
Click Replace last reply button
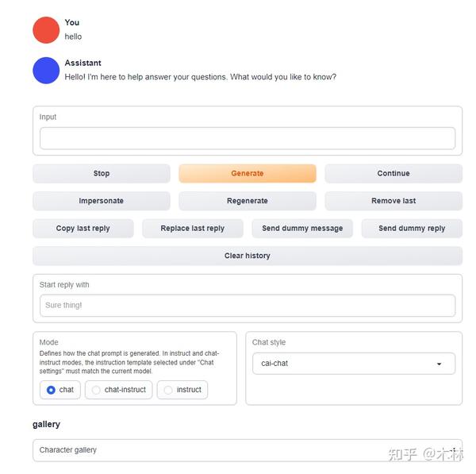click(x=193, y=229)
